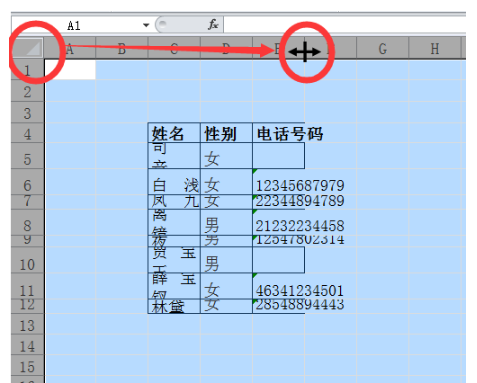This screenshot has width=477, height=383.
Task: Click the header cell 电话号码
Action: (279, 133)
